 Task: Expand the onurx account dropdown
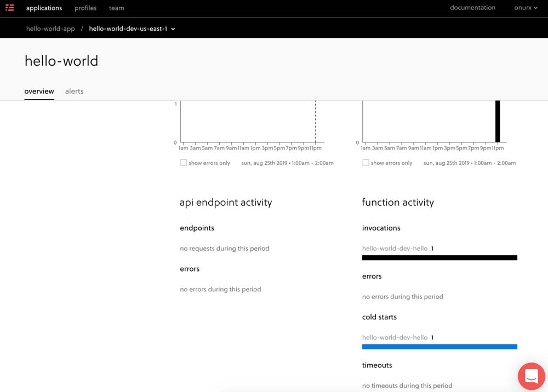[526, 8]
